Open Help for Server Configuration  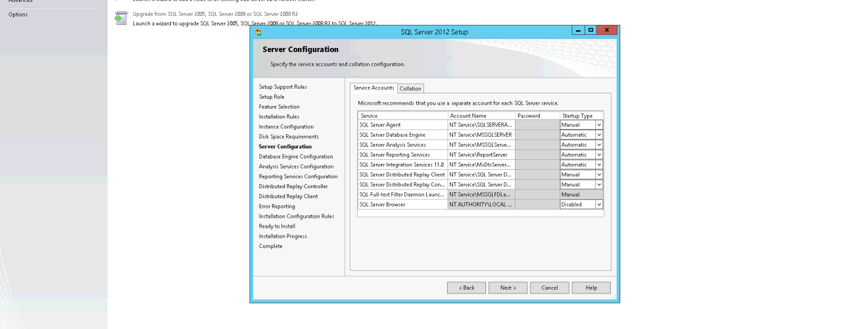tap(591, 288)
